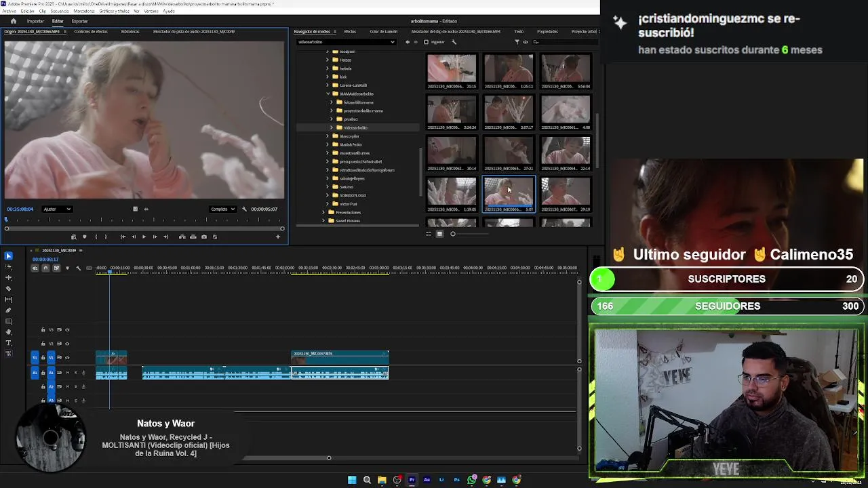Open the videosarbolito path dropdown
This screenshot has height=488, width=868.
pyautogui.click(x=346, y=42)
